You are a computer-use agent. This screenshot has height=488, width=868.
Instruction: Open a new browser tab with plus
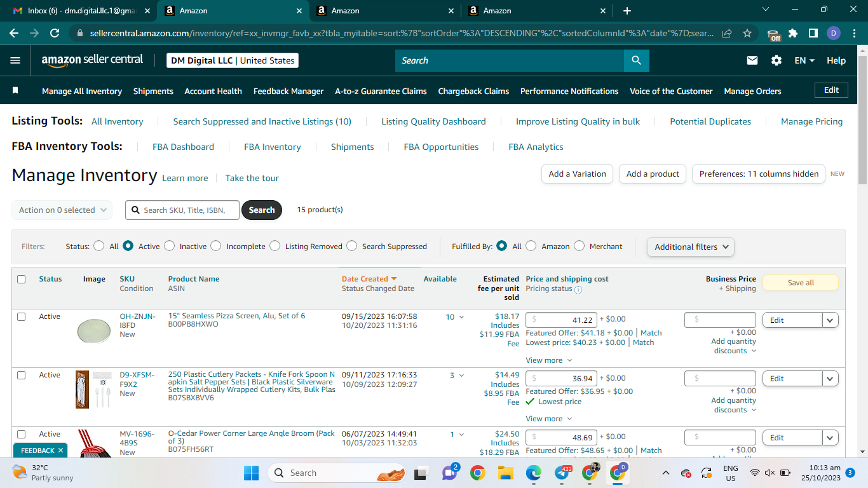627,11
